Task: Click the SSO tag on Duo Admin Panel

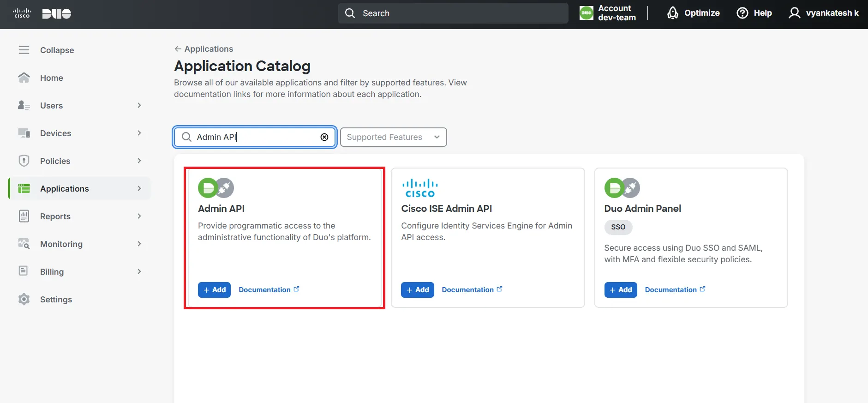Action: point(618,227)
